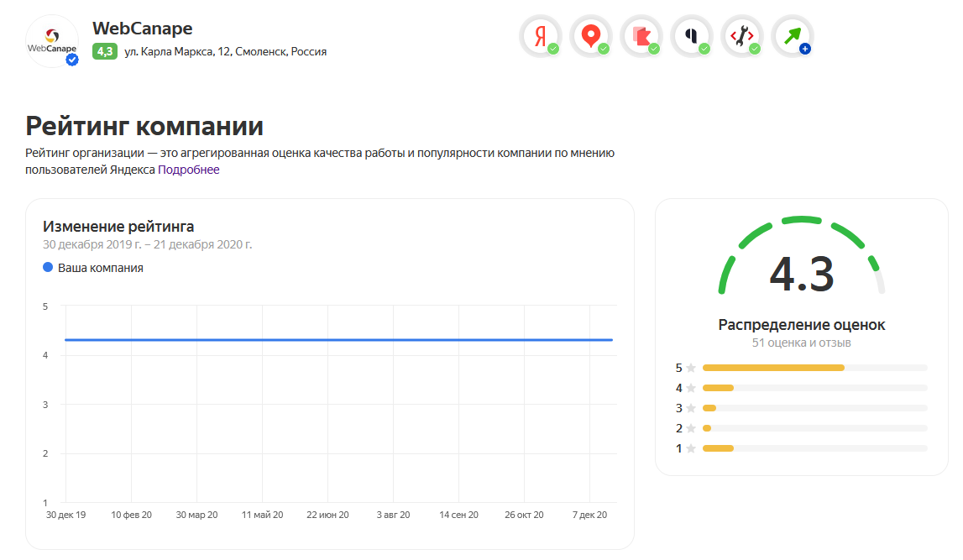Click the Распределение оценок heading
Screen dimensions: 963x560
tap(802, 325)
